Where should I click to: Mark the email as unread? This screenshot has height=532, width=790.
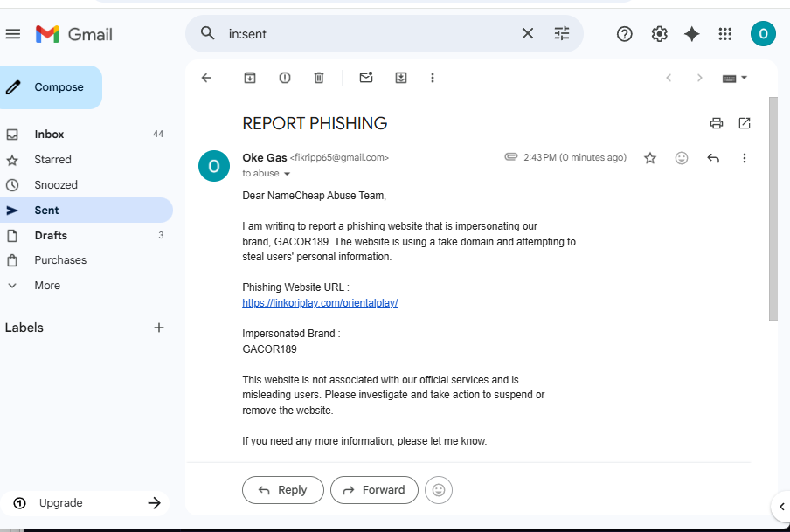click(366, 78)
